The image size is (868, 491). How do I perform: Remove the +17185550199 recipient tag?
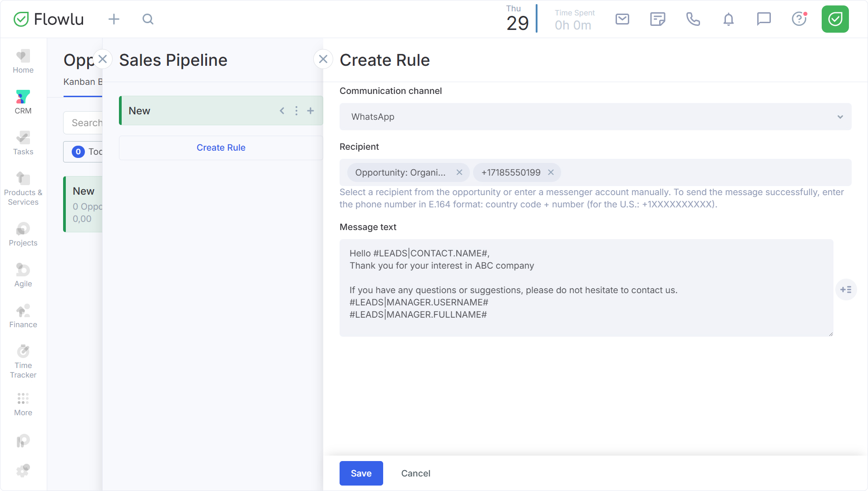(551, 172)
